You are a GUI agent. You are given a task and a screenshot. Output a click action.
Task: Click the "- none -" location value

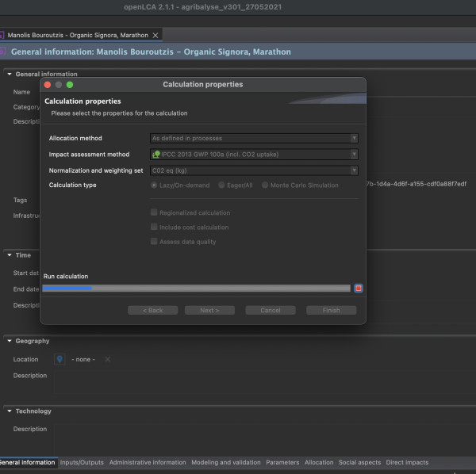tap(83, 359)
